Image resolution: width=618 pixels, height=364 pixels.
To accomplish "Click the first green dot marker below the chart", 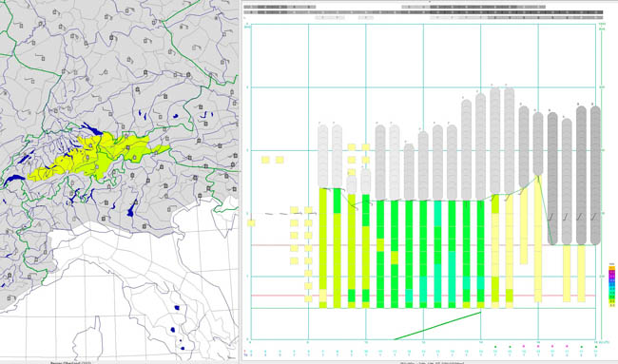I will click(x=495, y=347).
